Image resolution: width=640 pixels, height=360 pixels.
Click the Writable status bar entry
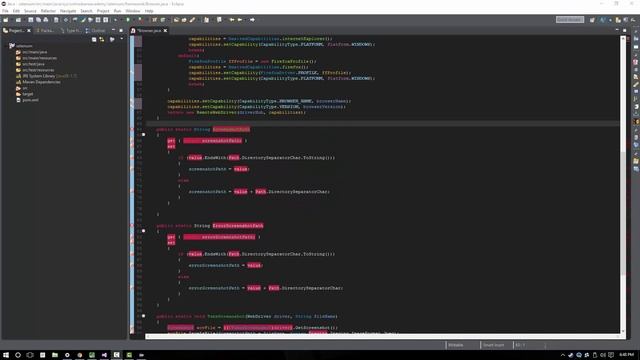(x=456, y=345)
